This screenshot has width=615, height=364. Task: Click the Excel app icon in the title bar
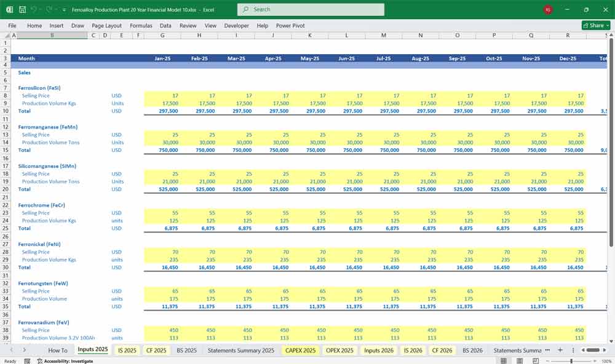click(x=9, y=9)
